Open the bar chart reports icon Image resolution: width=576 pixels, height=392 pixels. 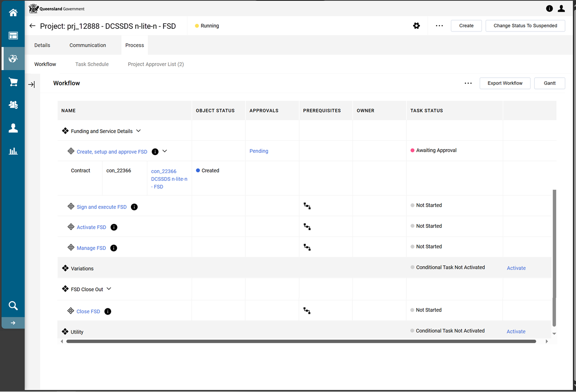[13, 151]
